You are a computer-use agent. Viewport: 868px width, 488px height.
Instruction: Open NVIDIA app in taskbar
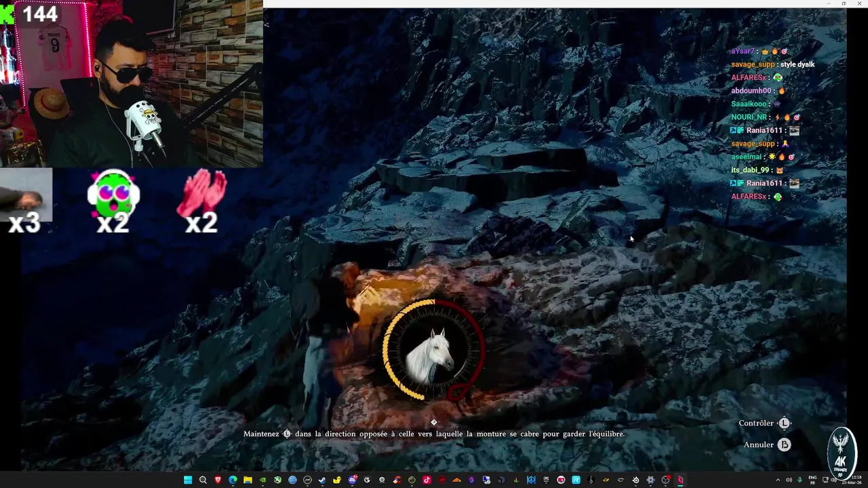(262, 480)
